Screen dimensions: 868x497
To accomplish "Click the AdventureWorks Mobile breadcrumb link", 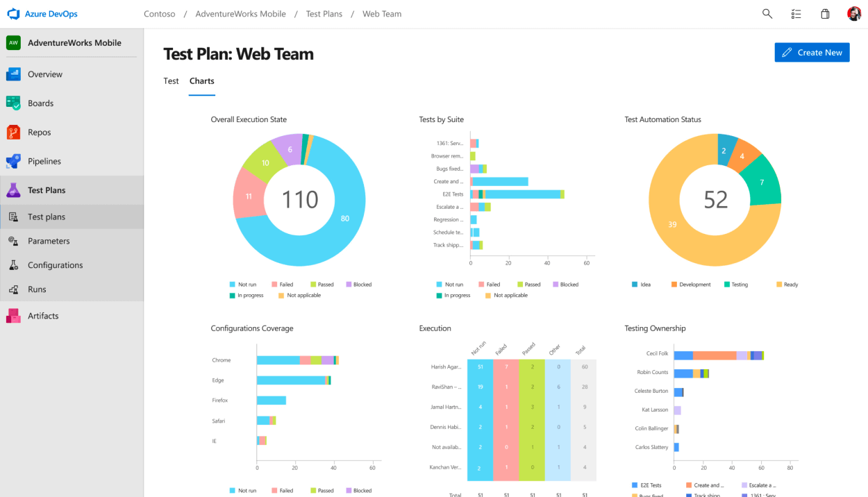I will [x=240, y=14].
